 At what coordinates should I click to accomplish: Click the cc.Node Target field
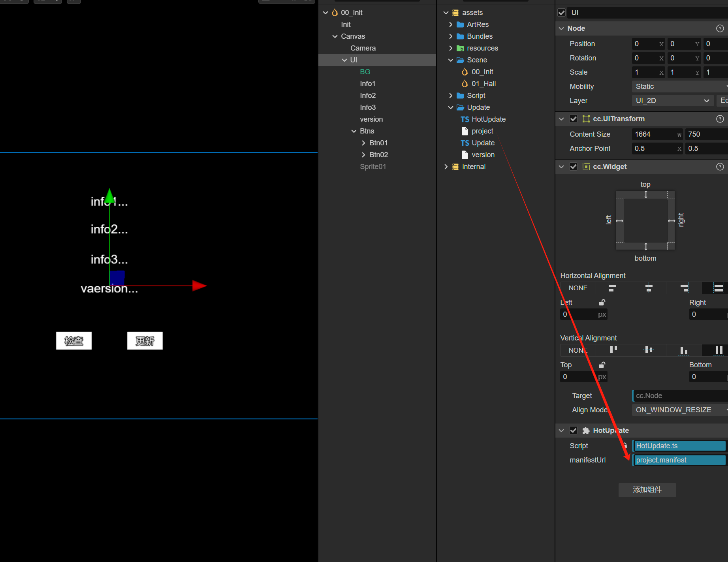coord(680,396)
